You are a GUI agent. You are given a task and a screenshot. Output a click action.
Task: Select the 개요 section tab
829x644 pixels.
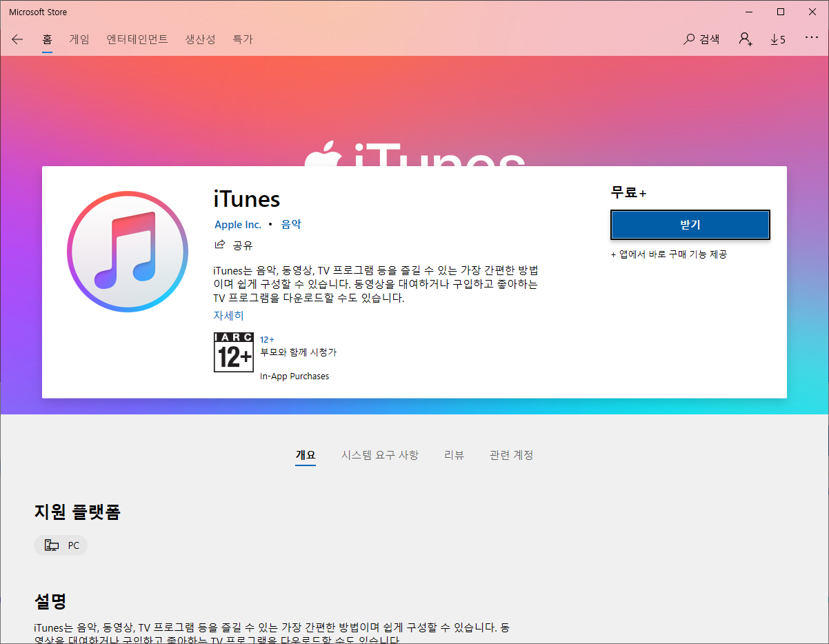click(x=306, y=455)
